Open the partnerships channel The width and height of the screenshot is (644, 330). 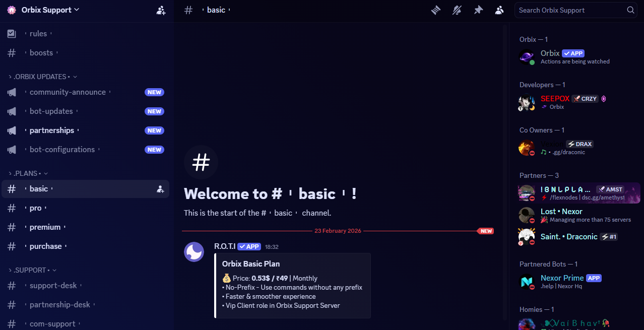click(85, 130)
